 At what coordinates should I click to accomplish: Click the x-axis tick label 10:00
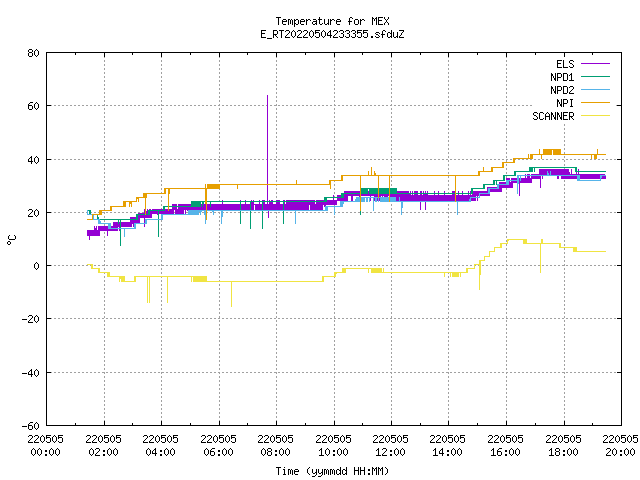334,452
